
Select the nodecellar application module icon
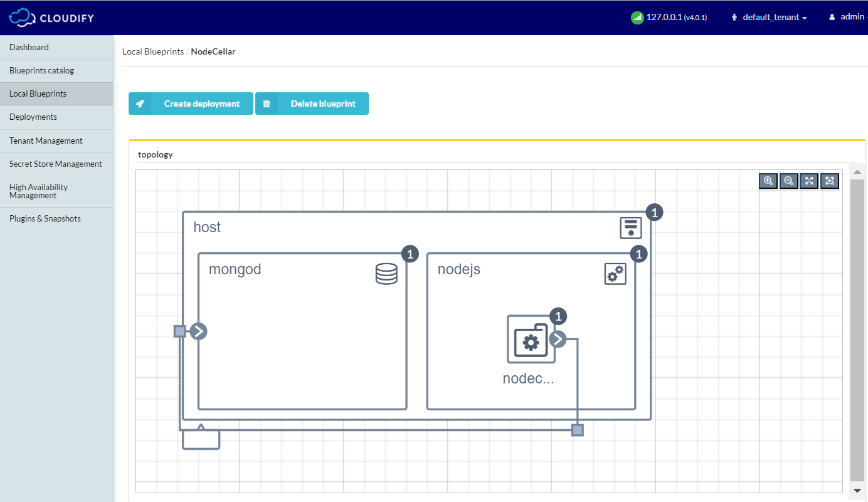(531, 339)
